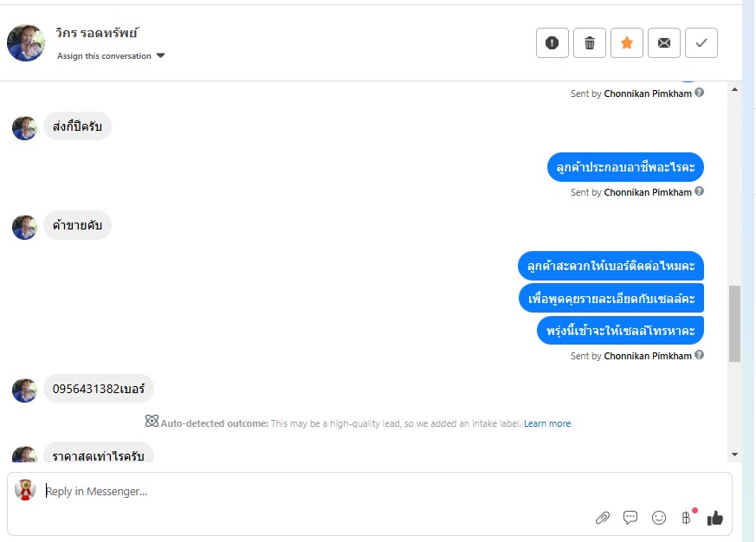Click help icon beside the bottom Chonnikan Pimkham
The image size is (756, 542).
click(700, 355)
